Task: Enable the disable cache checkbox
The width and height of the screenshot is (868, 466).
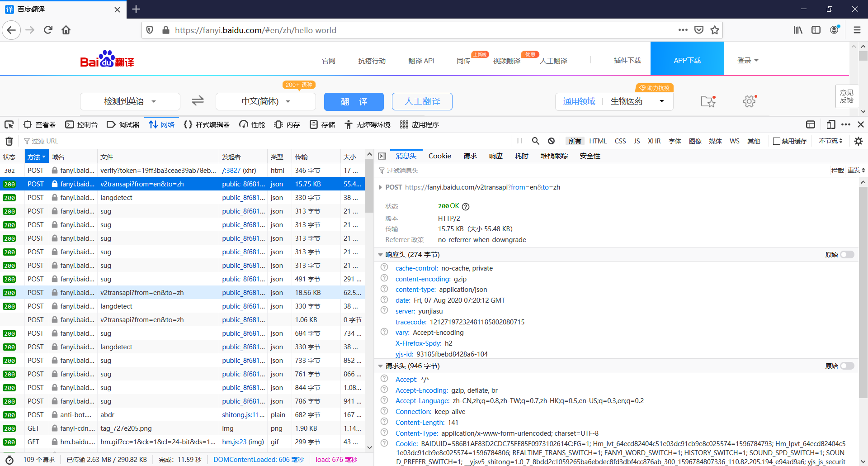Action: point(777,141)
